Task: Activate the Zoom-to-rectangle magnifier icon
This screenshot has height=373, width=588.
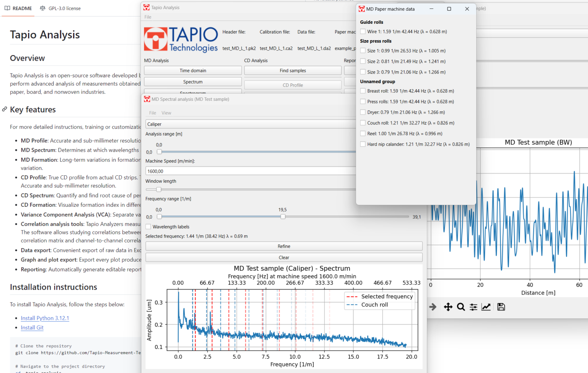Action: click(461, 307)
